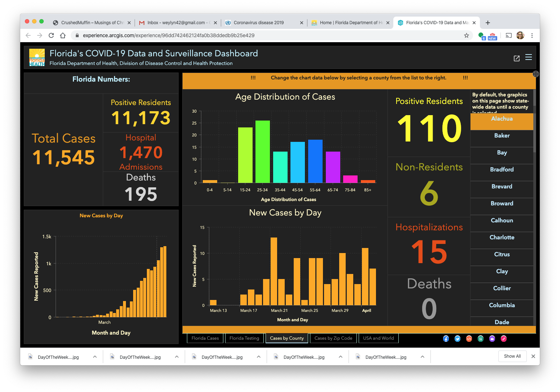
Task: Expand options for second DayOfTheWeek download
Action: tap(177, 357)
